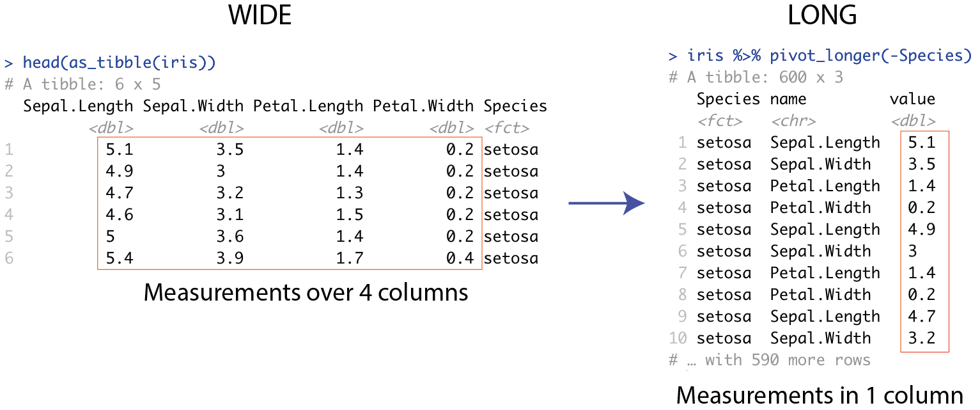Viewport: 980px width, 410px height.
Task: Click the Sepal.Width column header in wide table
Action: (x=193, y=106)
